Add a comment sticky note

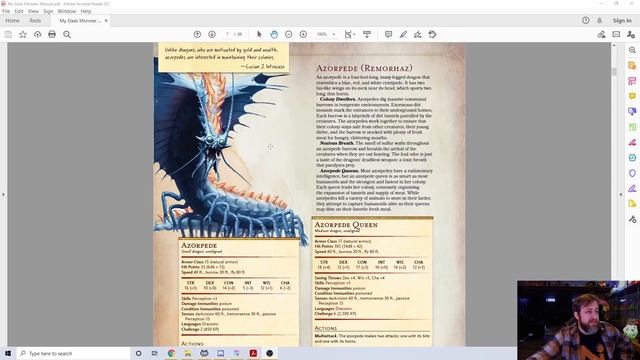[388, 35]
